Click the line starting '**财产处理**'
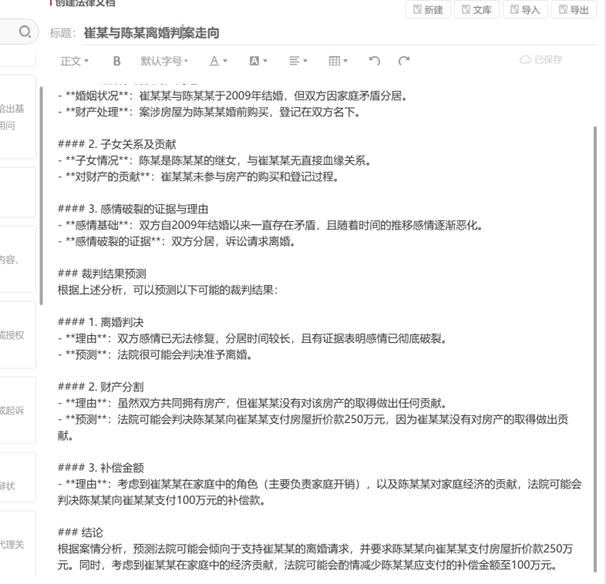This screenshot has width=606, height=584. pyautogui.click(x=209, y=112)
